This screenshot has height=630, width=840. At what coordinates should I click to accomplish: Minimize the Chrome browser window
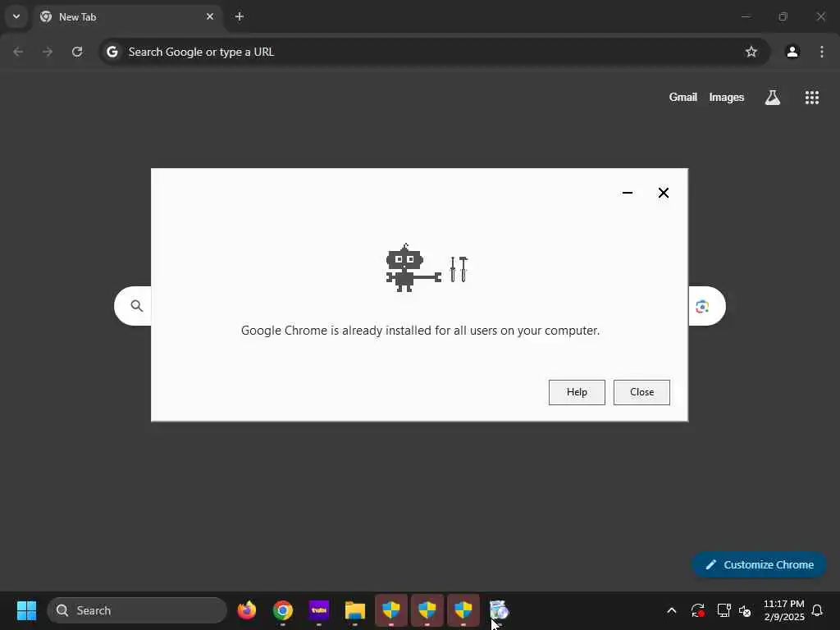[x=745, y=16]
